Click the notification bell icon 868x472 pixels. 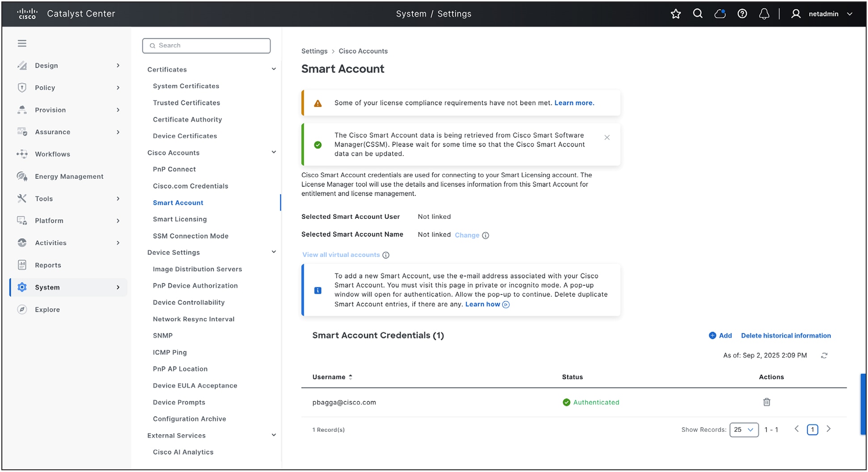click(x=764, y=13)
